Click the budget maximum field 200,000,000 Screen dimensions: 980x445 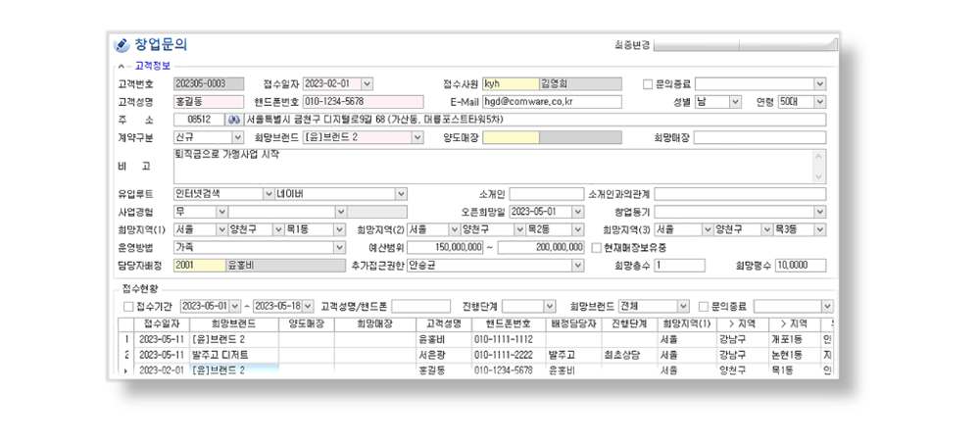point(541,248)
